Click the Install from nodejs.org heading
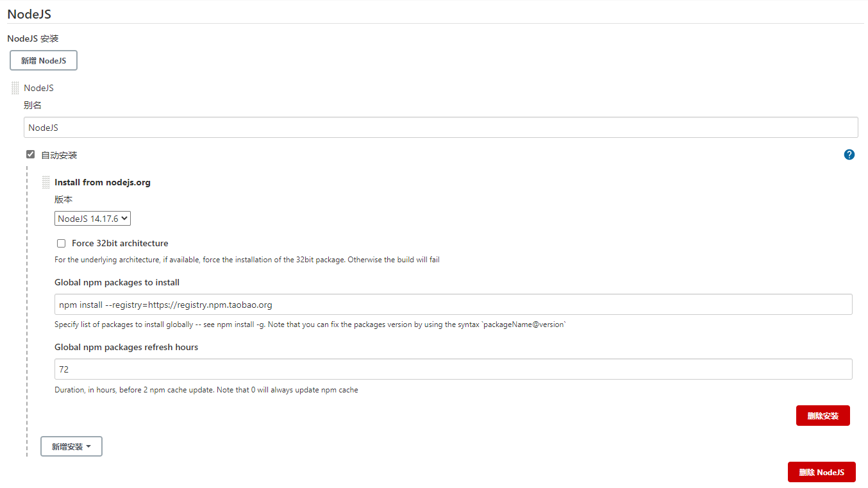 (103, 183)
